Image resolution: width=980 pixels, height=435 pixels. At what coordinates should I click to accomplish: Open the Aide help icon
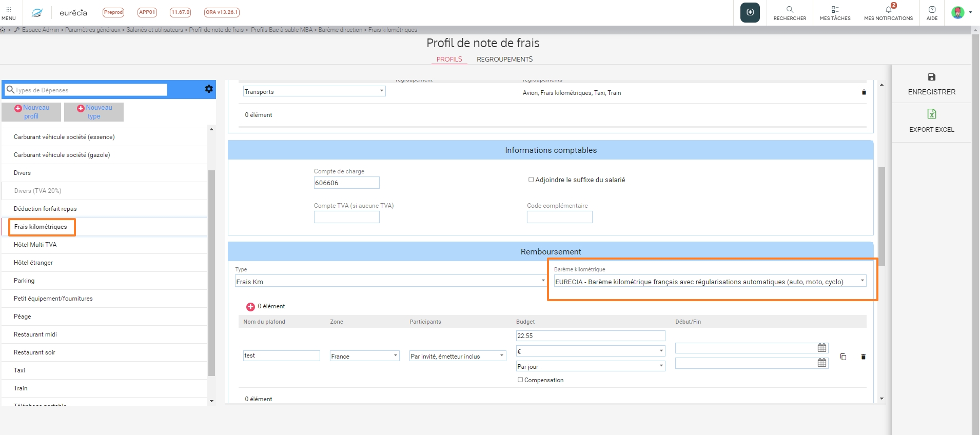pos(932,10)
